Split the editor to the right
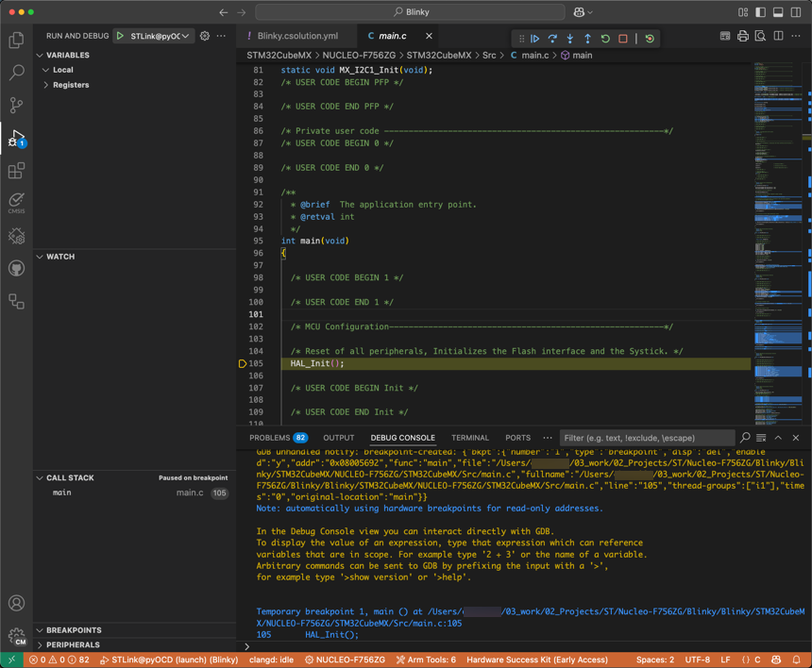Screen dimensions: 812x668 tap(778, 36)
